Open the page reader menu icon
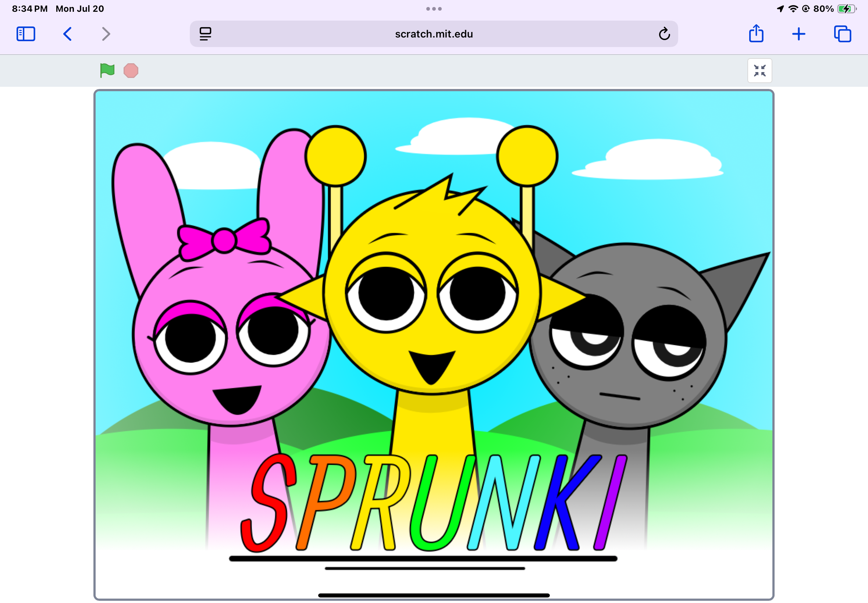Viewport: 868px width, 603px height. click(205, 34)
